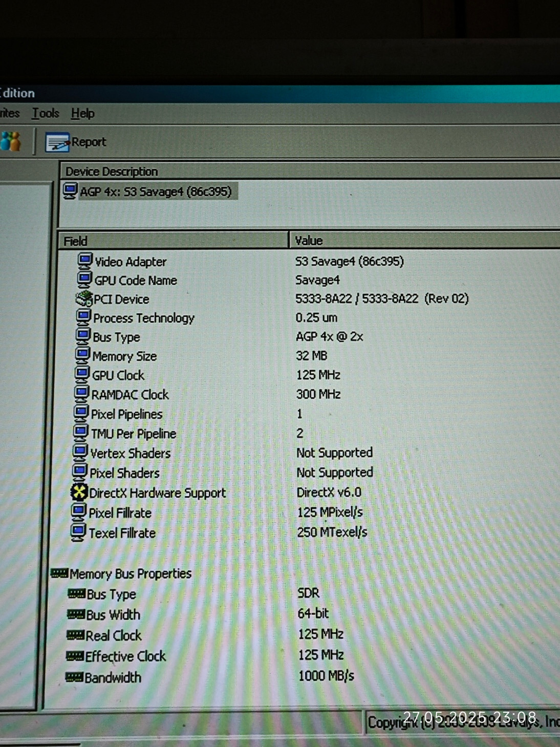Click the RAMDAC Clock row icon
Viewport: 560px width, 747px height.
click(x=81, y=394)
